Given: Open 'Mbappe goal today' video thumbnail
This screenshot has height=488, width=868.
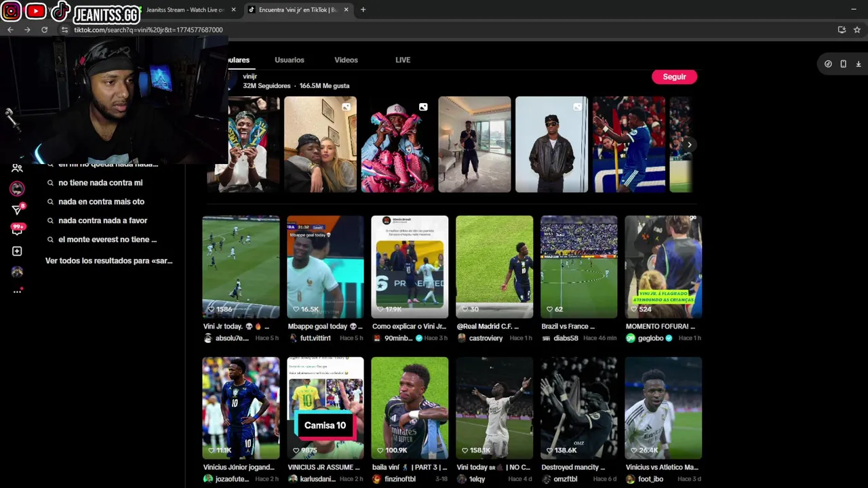Looking at the screenshot, I should point(325,267).
